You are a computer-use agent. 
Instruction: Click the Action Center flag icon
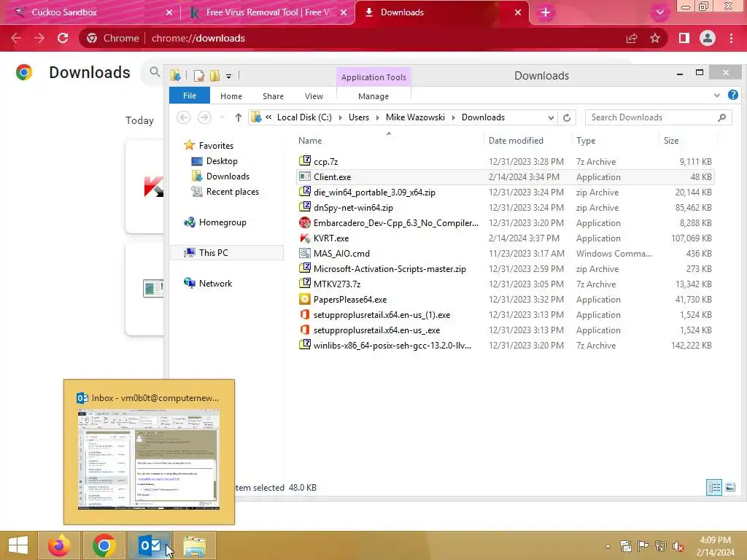[x=643, y=546]
